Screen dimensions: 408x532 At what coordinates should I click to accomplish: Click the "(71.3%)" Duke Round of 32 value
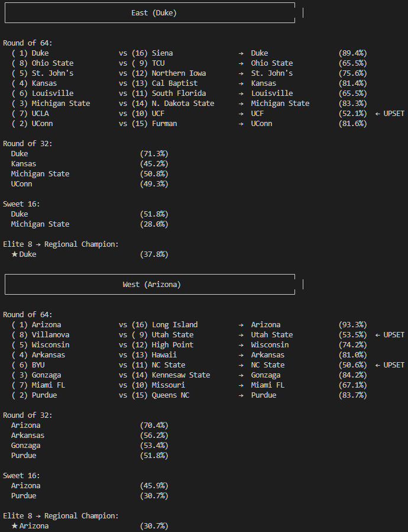(x=154, y=154)
